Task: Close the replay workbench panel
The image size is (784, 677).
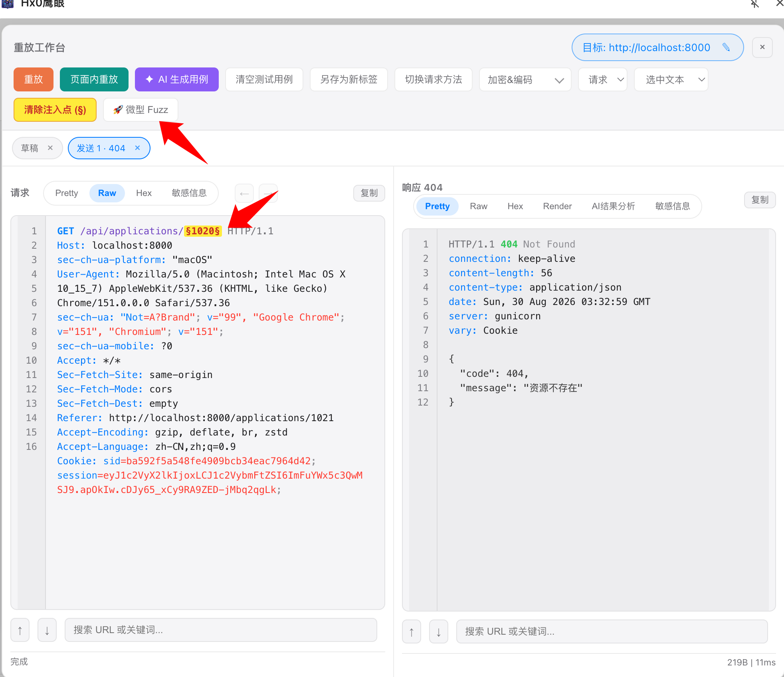Action: (762, 48)
